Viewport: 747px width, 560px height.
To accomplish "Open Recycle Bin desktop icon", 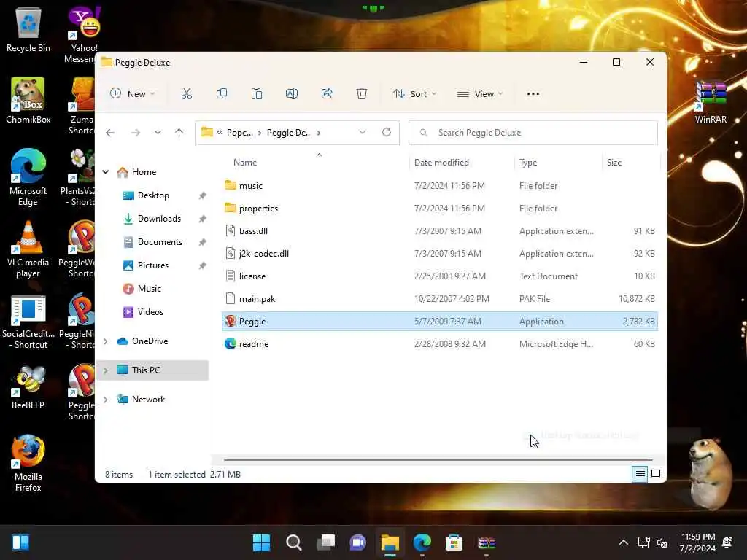I will (x=28, y=29).
